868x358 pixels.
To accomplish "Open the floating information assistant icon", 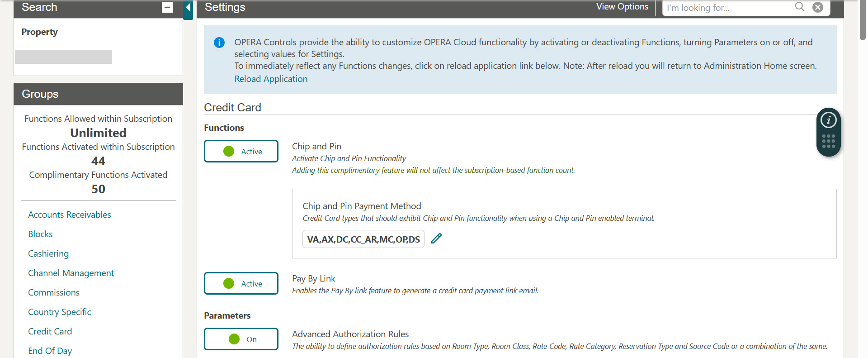I will pyautogui.click(x=828, y=120).
